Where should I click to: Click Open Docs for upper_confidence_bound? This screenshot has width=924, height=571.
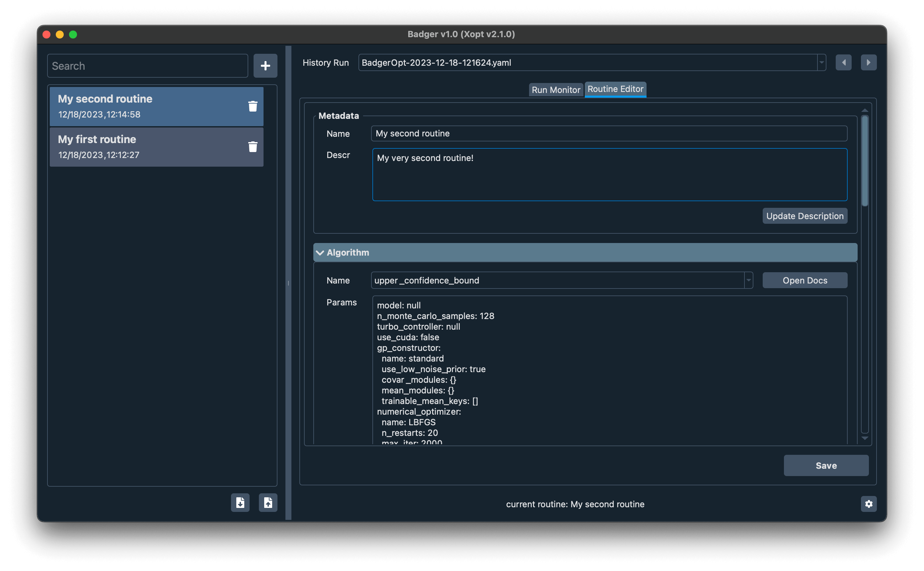[805, 280]
